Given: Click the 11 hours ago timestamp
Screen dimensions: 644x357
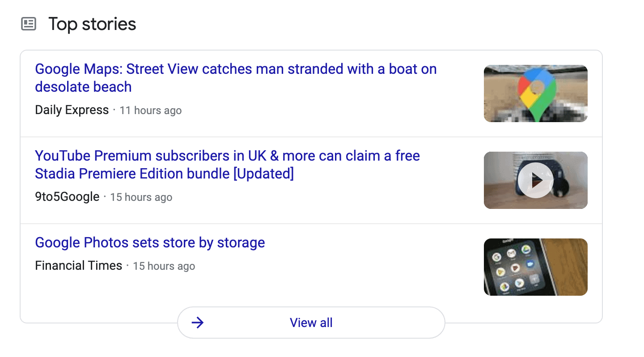Looking at the screenshot, I should [150, 110].
